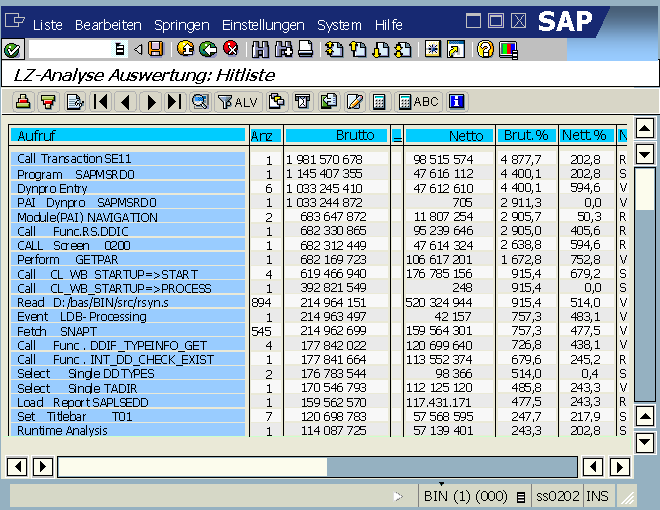Screen dimensions: 660x510
Task: Click the Print icon in standard toolbar
Action: 305,49
